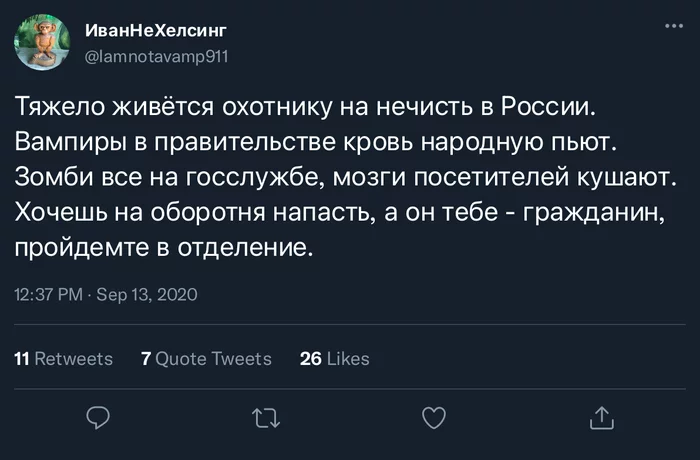See who gave the 26 Likes
The image size is (700, 460).
click(335, 358)
